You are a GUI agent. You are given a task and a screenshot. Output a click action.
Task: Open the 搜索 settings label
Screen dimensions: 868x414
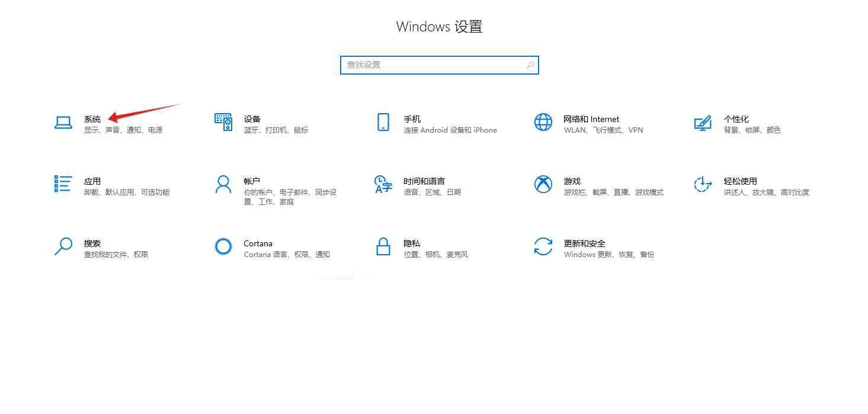click(92, 243)
